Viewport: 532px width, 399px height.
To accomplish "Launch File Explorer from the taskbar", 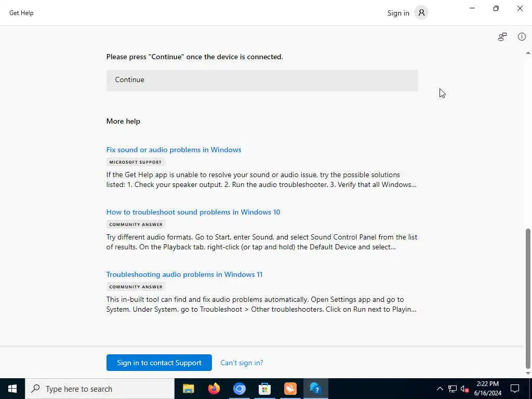I will 188,389.
